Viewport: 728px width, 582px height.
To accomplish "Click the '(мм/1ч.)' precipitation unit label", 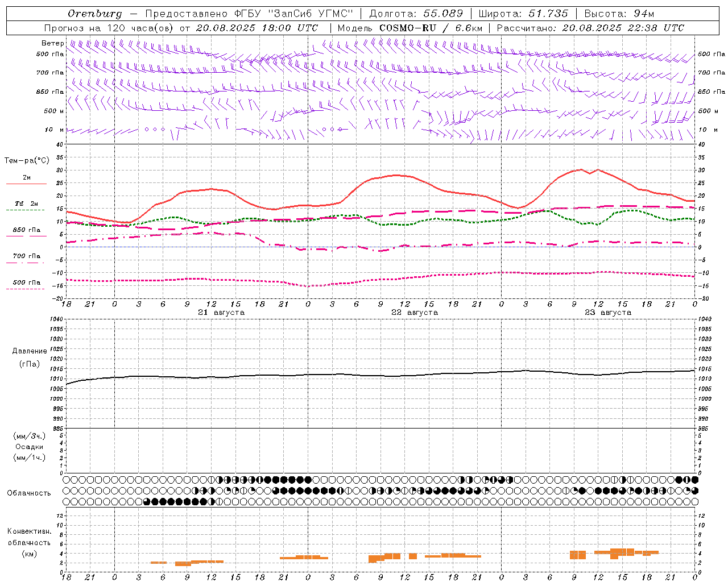I will point(30,458).
